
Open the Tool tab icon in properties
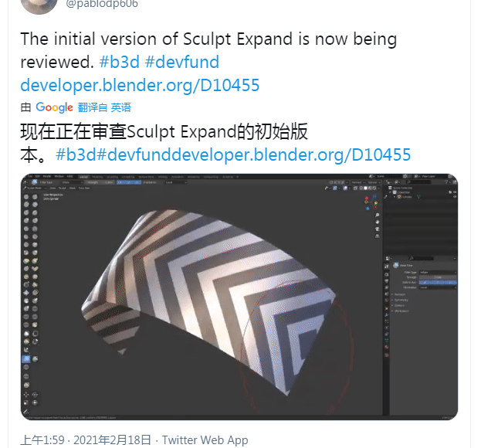point(387,266)
